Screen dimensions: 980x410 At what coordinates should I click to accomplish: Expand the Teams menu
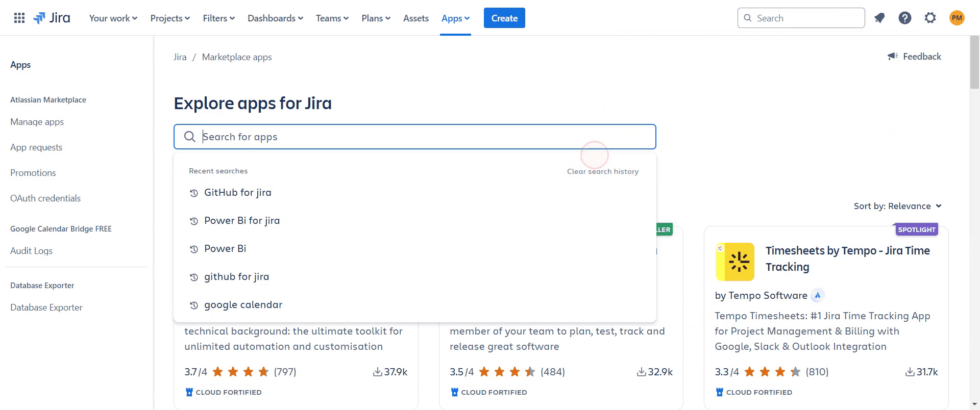pos(332,18)
